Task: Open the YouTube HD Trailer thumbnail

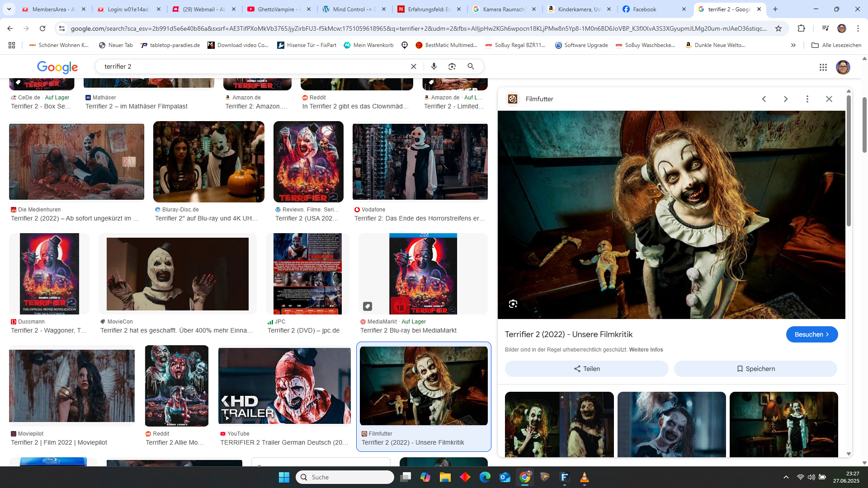Action: coord(284,386)
